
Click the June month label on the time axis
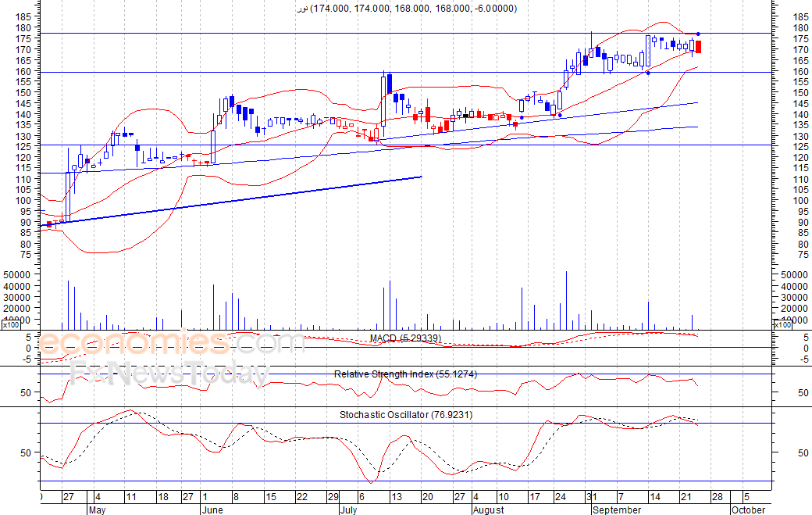point(212,510)
